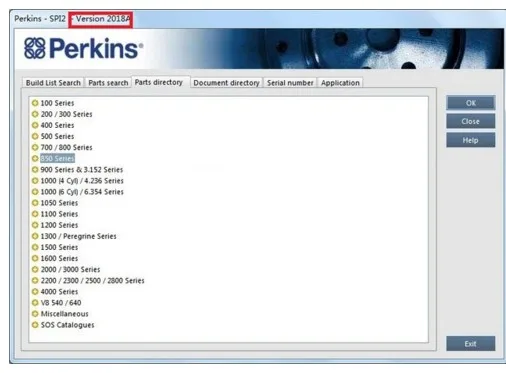Viewport: 506px width, 373px height.
Task: Pick the 500 Series row
Action: (x=57, y=136)
